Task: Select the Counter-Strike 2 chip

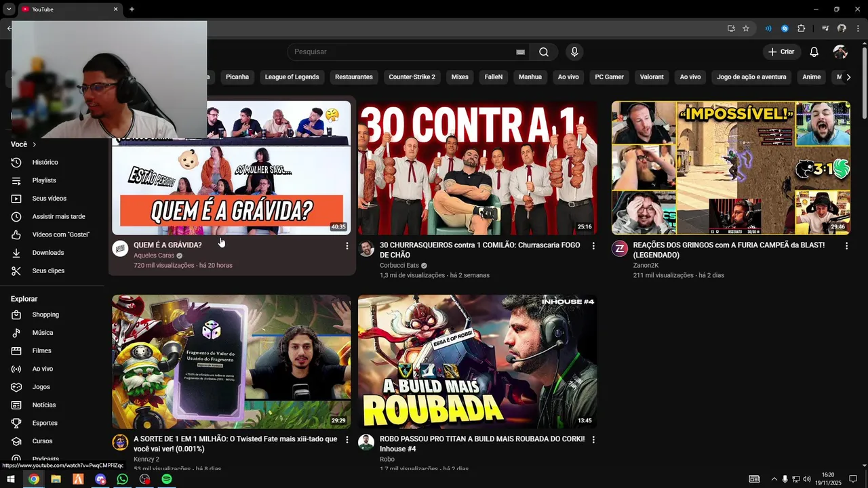Action: [412, 77]
